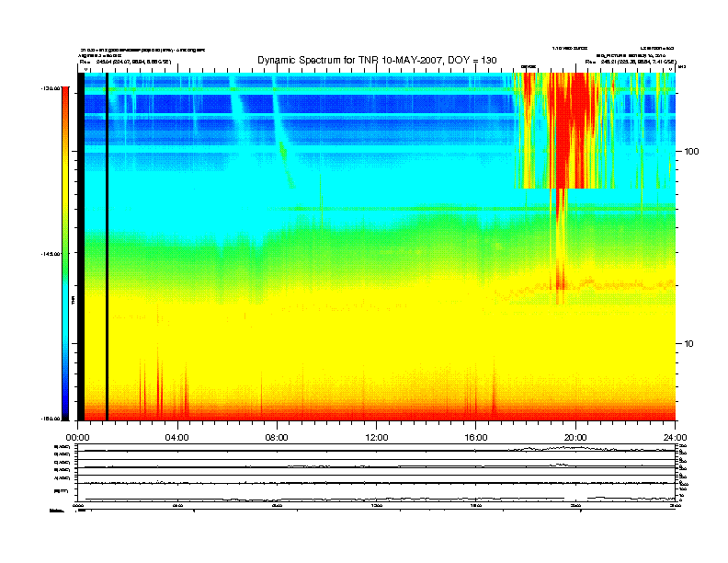Select the 00:00 time axis label
The height and width of the screenshot is (563, 728).
click(x=77, y=438)
